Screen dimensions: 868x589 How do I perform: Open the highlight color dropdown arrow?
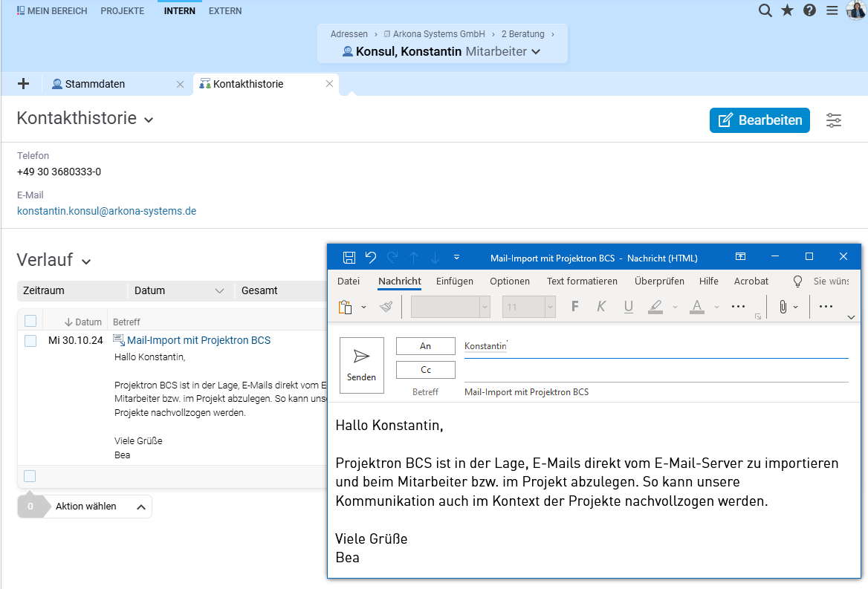pos(675,307)
